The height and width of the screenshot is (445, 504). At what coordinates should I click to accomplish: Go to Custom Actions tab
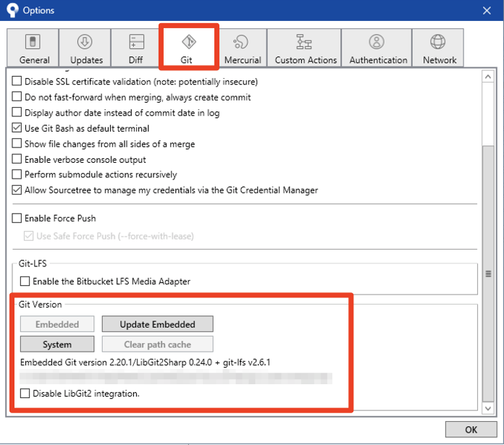click(304, 48)
